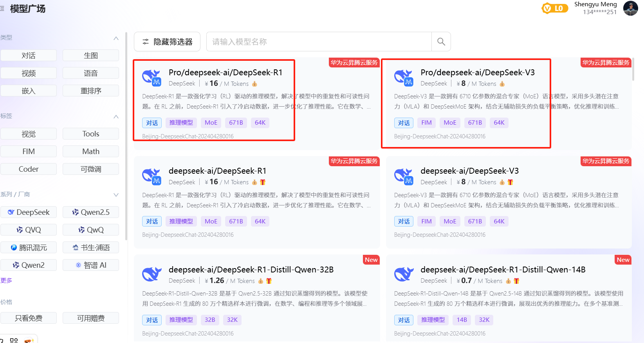Click the money bag icon on Pro/DeepSeek-V3

(x=502, y=84)
